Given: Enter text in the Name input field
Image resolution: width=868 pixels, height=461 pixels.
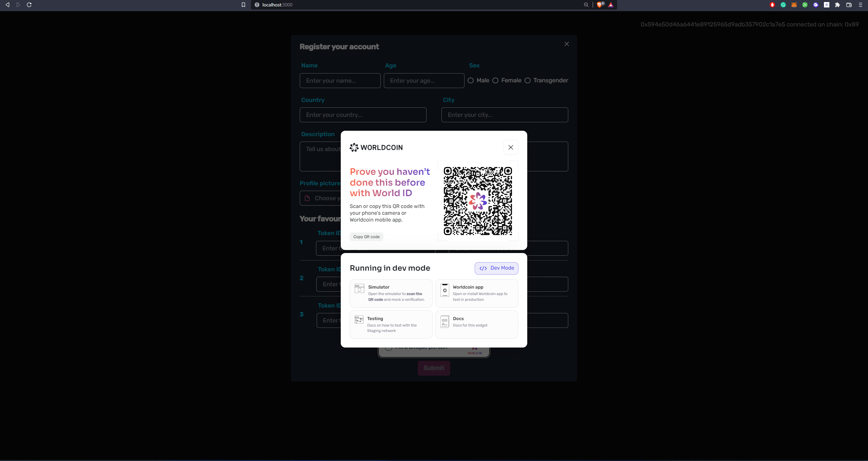Looking at the screenshot, I should (339, 80).
